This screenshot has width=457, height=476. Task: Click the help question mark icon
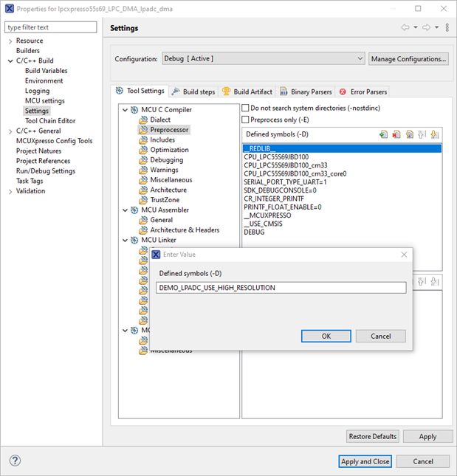[x=15, y=461]
